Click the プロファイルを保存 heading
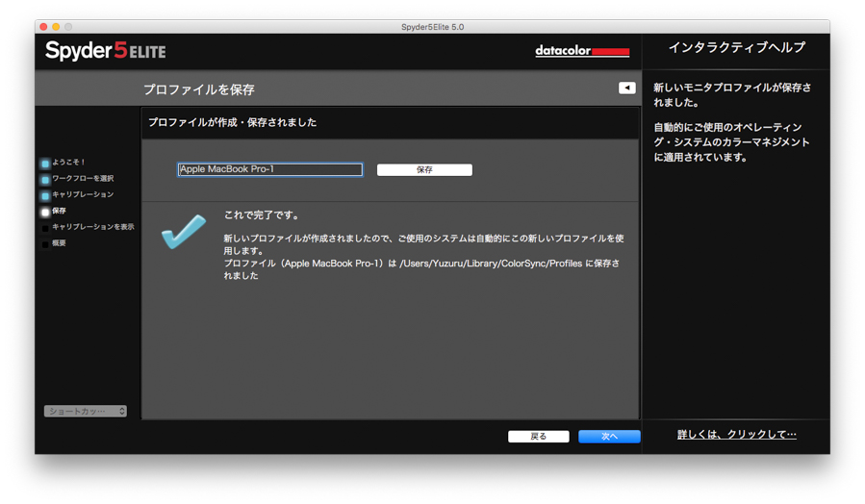Image resolution: width=865 pixels, height=504 pixels. [198, 89]
